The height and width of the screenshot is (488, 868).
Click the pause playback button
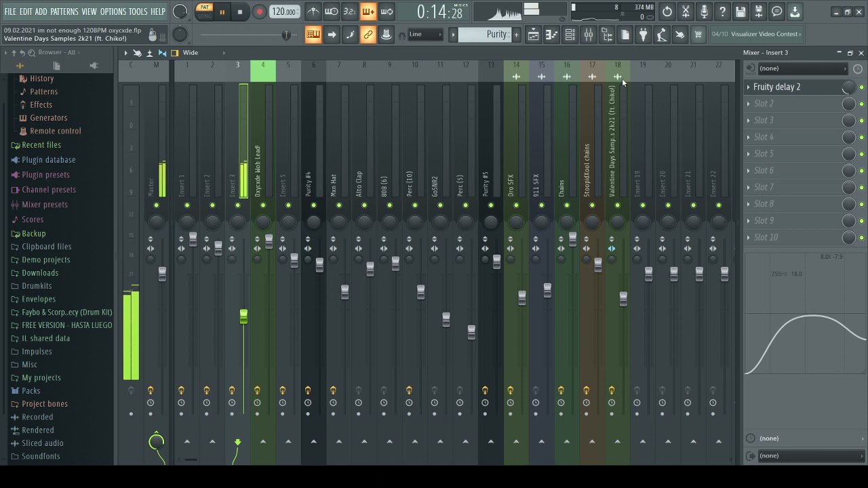pos(222,12)
